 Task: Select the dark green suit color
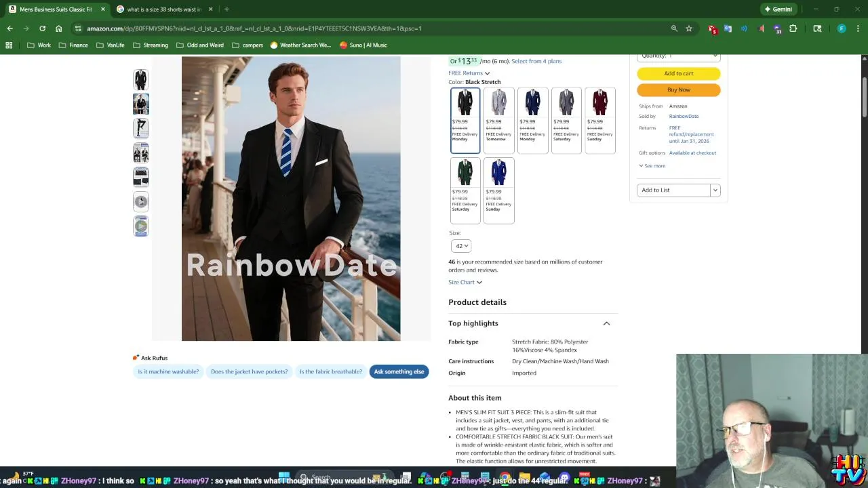pyautogui.click(x=465, y=190)
